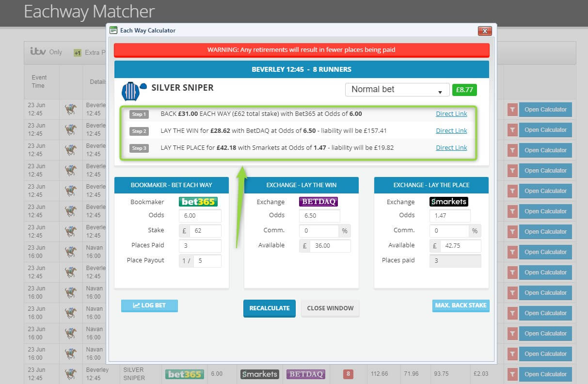Click the Eachway Matcher page title

[x=89, y=11]
